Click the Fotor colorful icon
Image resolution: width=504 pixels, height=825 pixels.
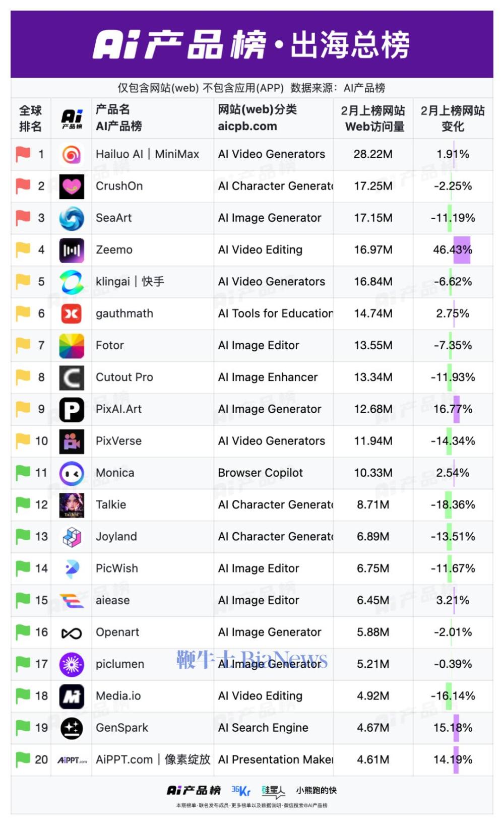click(72, 346)
